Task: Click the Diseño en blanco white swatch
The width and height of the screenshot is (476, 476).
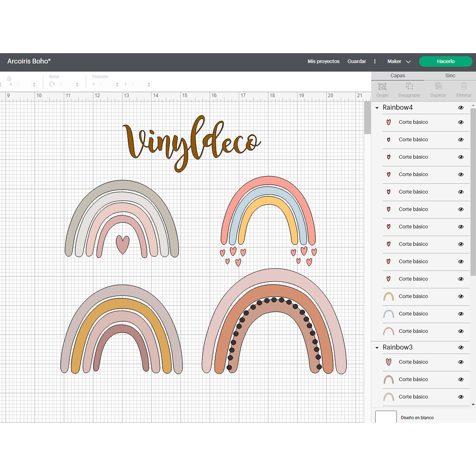Action: tap(386, 417)
